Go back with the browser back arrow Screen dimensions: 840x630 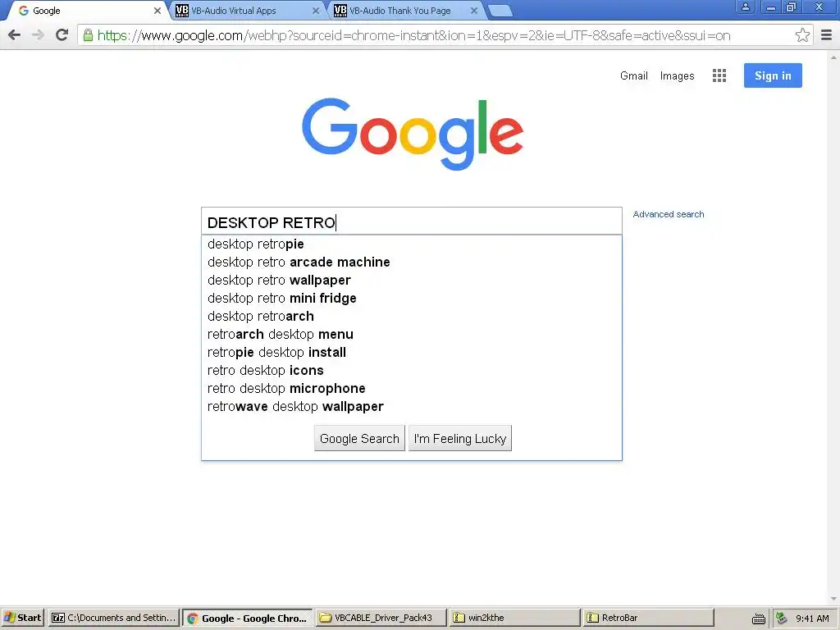coord(15,35)
